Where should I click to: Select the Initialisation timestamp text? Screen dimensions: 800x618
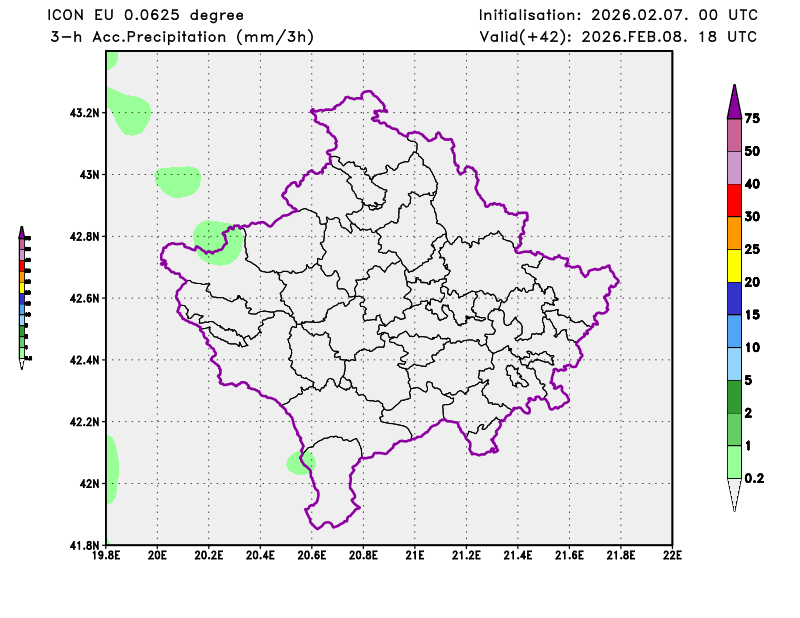coord(618,15)
